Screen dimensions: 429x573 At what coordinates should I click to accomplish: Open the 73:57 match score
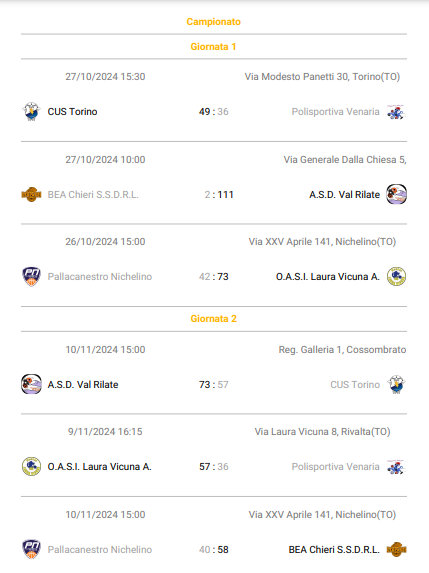[213, 384]
